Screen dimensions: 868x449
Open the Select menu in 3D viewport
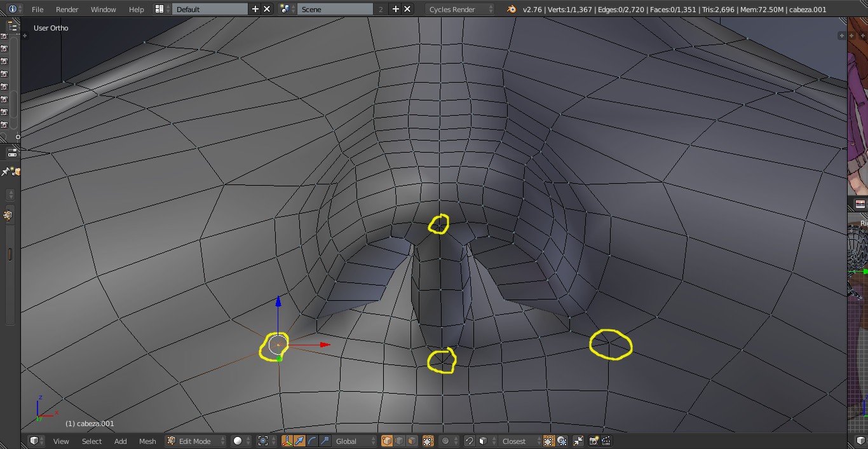tap(92, 441)
